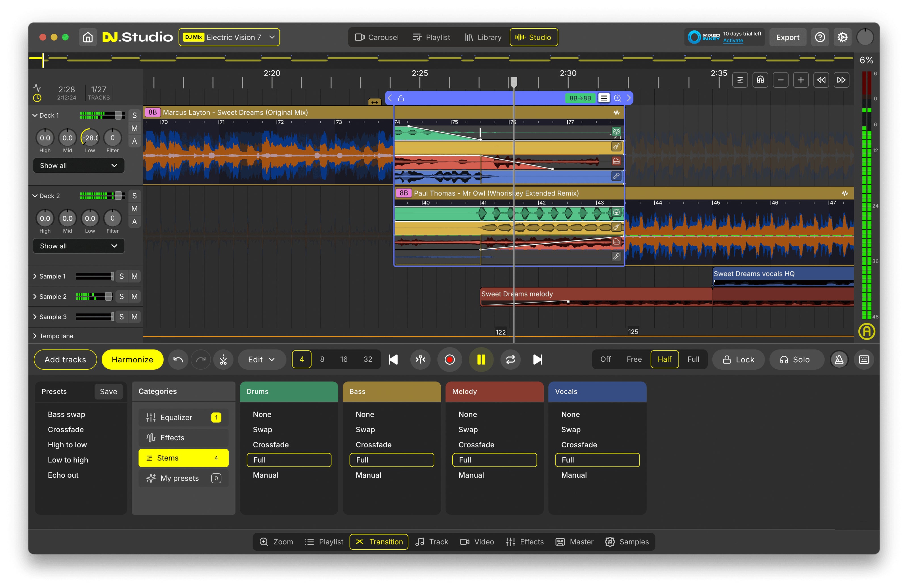908x588 pixels.
Task: Set sync mode to Full
Action: tap(693, 359)
